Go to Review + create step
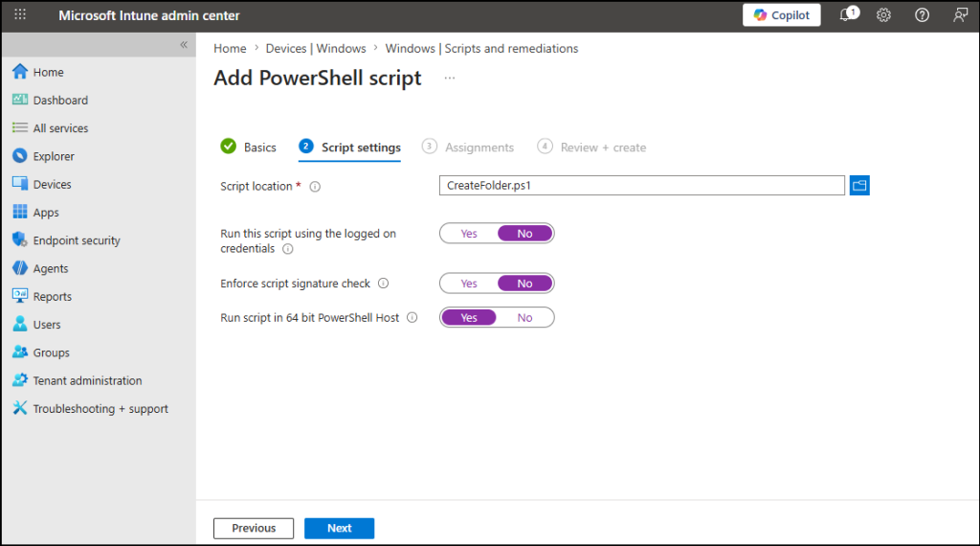The width and height of the screenshot is (980, 546). tap(591, 147)
